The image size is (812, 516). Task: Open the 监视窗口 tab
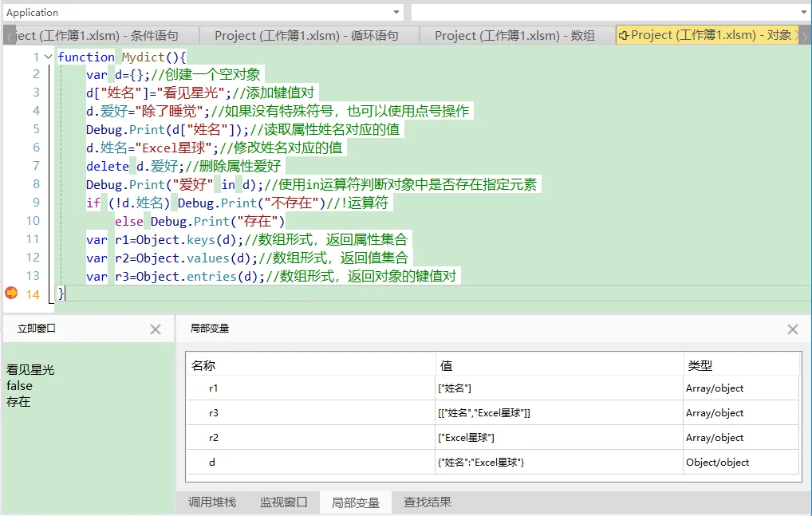pyautogui.click(x=284, y=502)
